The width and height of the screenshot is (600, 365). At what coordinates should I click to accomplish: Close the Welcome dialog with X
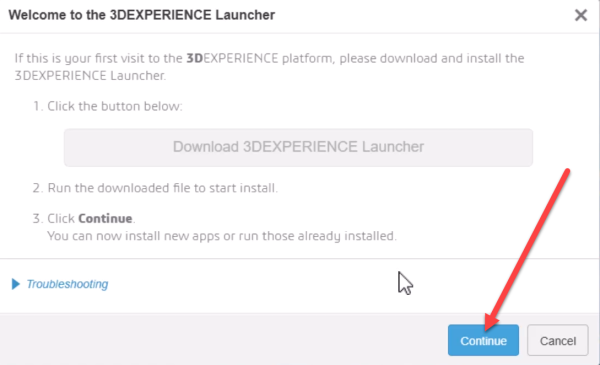point(580,15)
